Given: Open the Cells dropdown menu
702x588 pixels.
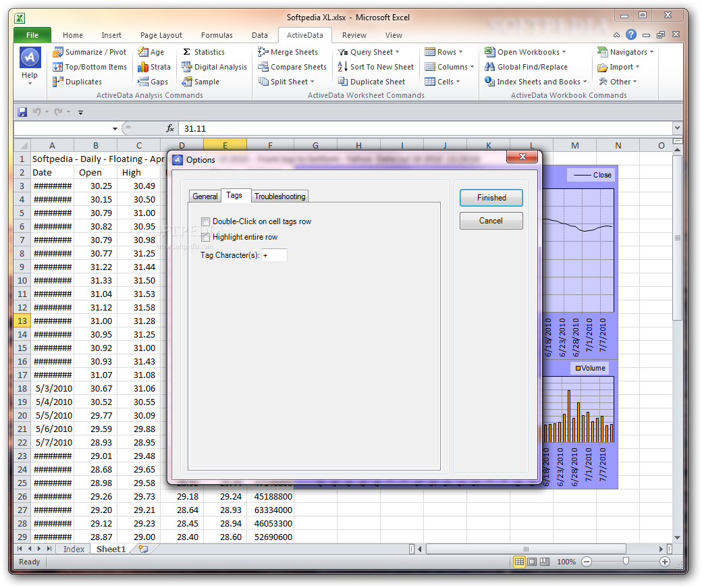Looking at the screenshot, I should point(458,82).
